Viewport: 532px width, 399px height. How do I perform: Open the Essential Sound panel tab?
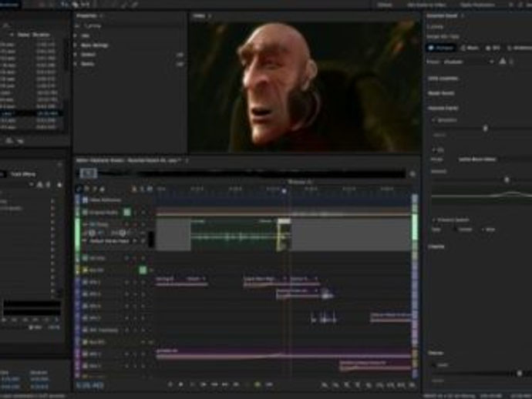pos(442,16)
